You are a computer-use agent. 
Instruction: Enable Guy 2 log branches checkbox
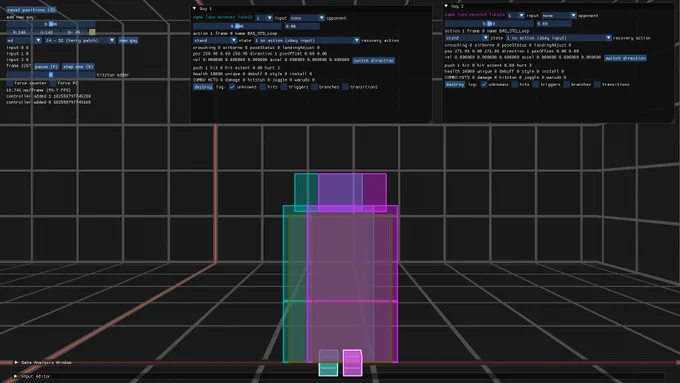click(566, 84)
